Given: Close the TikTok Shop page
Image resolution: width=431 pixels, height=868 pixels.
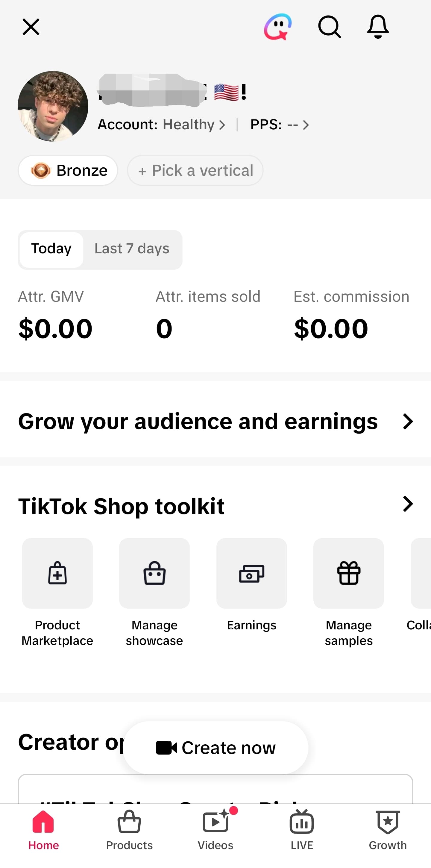Looking at the screenshot, I should click(x=31, y=27).
